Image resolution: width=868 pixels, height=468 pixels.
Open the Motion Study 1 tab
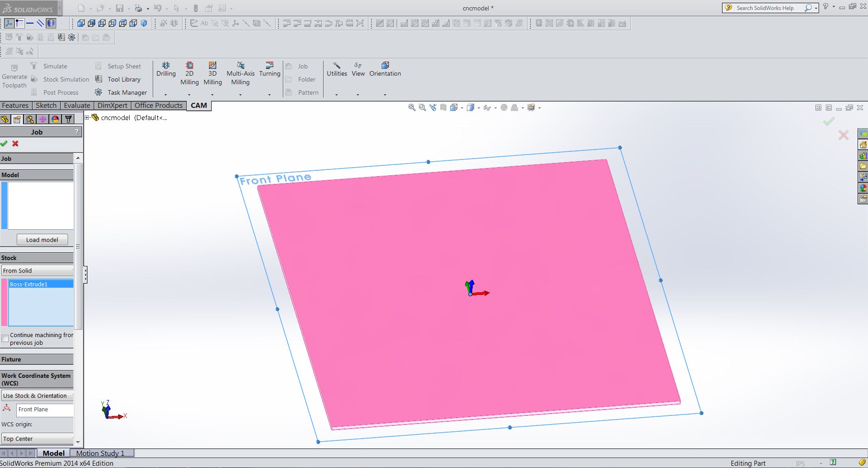tap(100, 453)
